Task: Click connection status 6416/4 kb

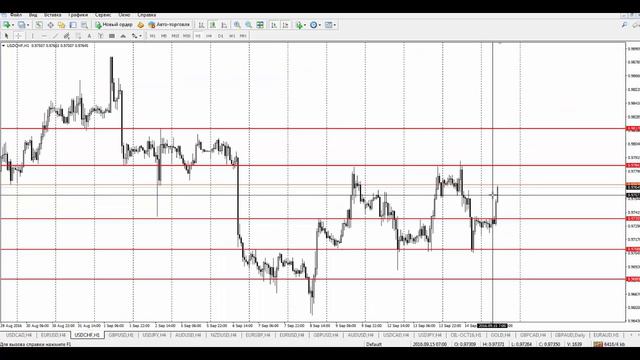Action: click(609, 344)
